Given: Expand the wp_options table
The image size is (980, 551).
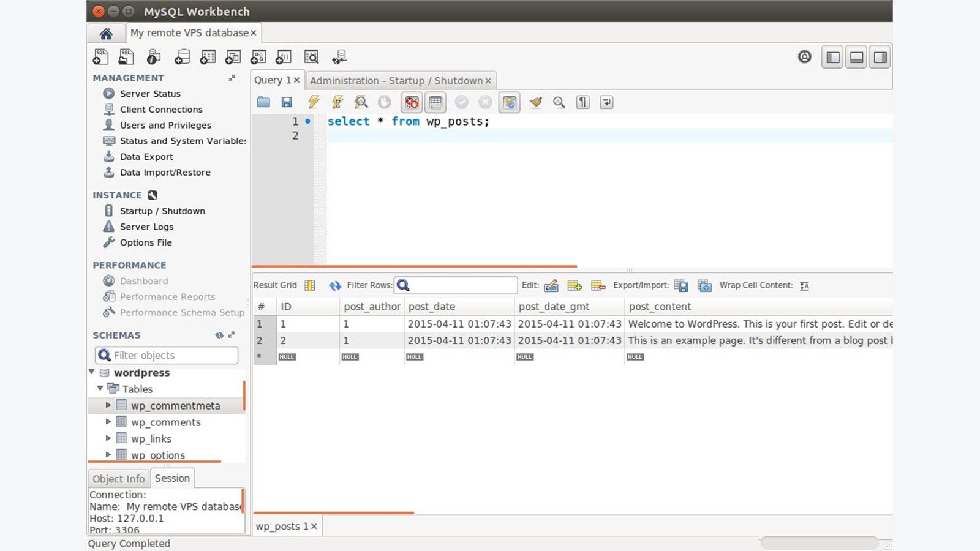Looking at the screenshot, I should (108, 455).
